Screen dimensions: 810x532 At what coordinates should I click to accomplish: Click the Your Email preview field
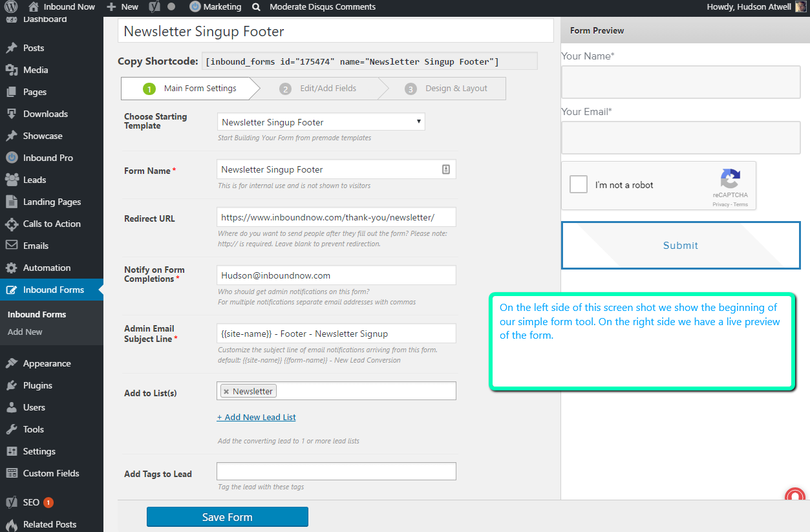coord(681,137)
